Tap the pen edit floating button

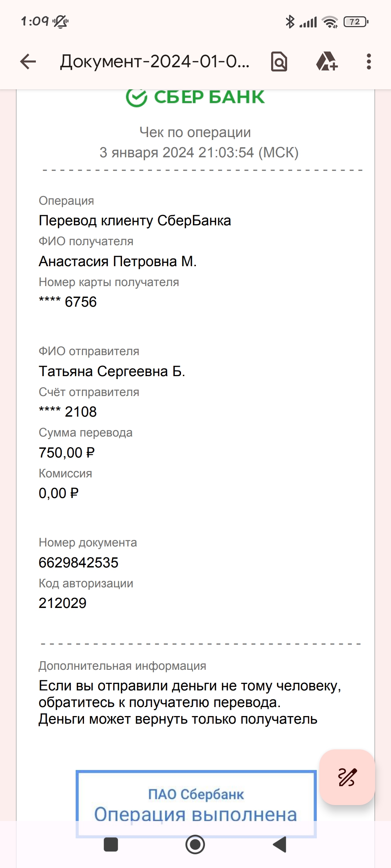click(x=347, y=777)
